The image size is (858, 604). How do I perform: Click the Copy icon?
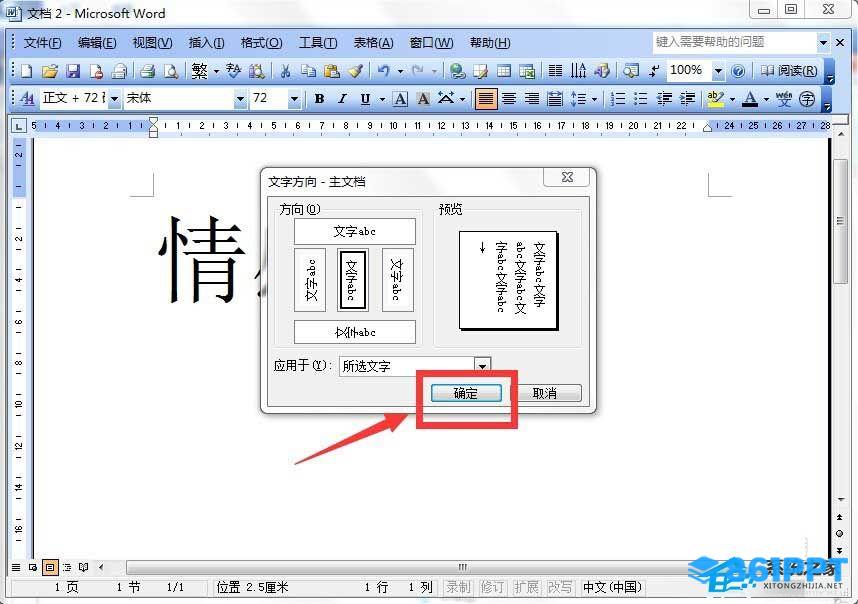[x=308, y=71]
